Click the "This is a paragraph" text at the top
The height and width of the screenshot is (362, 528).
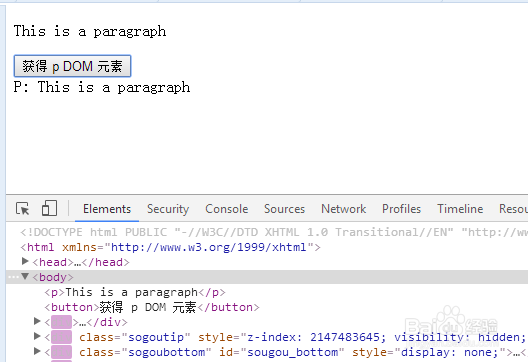pyautogui.click(x=90, y=31)
